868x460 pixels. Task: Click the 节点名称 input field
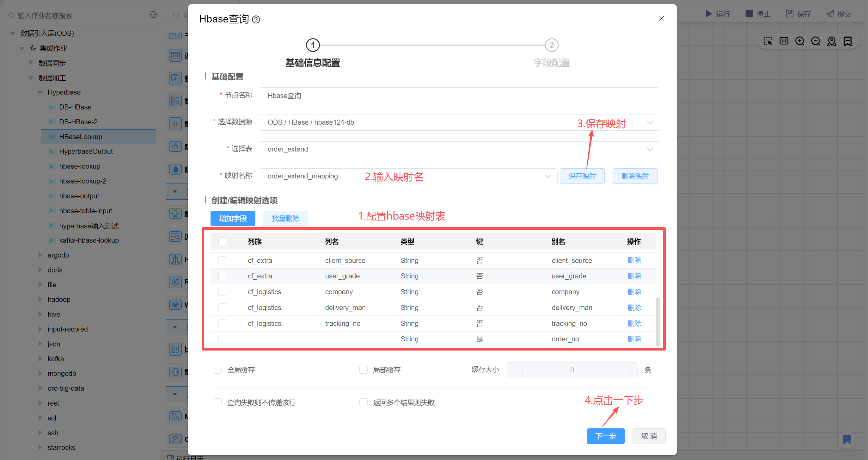coord(459,96)
